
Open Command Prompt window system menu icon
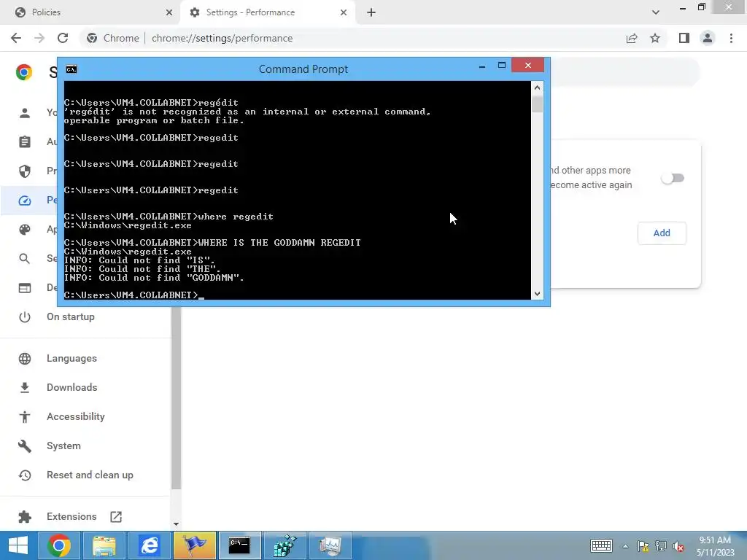71,69
